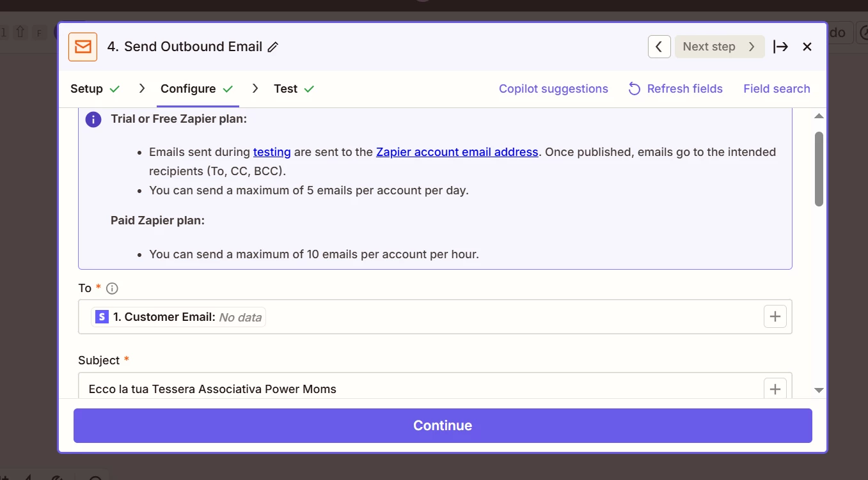
Task: Click the chevron between Configure and Test
Action: [x=255, y=88]
